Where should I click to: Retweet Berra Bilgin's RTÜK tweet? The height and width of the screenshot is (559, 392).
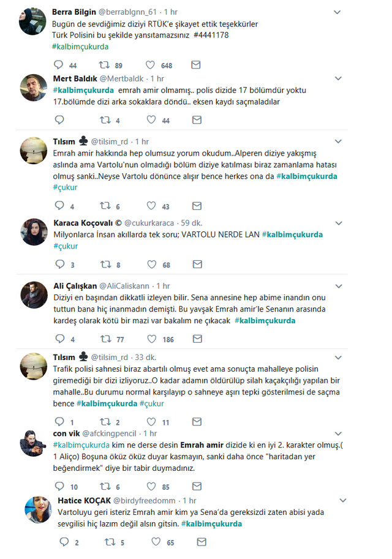coord(105,65)
